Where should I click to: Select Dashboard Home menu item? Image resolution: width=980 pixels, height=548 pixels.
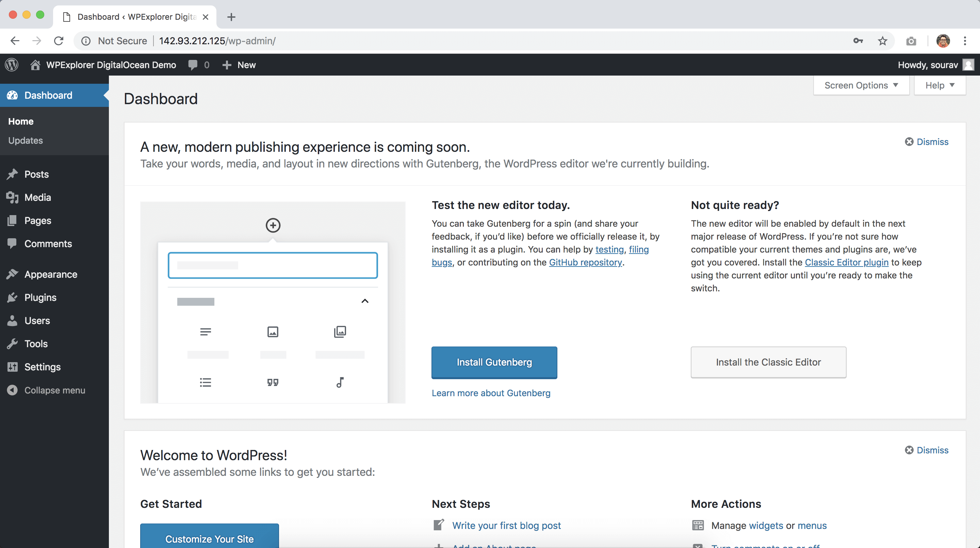click(x=21, y=121)
